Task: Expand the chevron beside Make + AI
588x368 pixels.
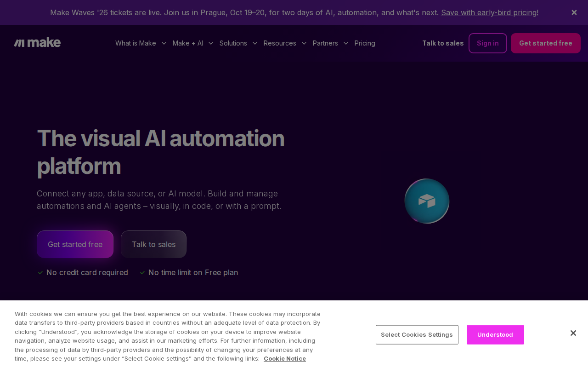Action: pyautogui.click(x=211, y=43)
